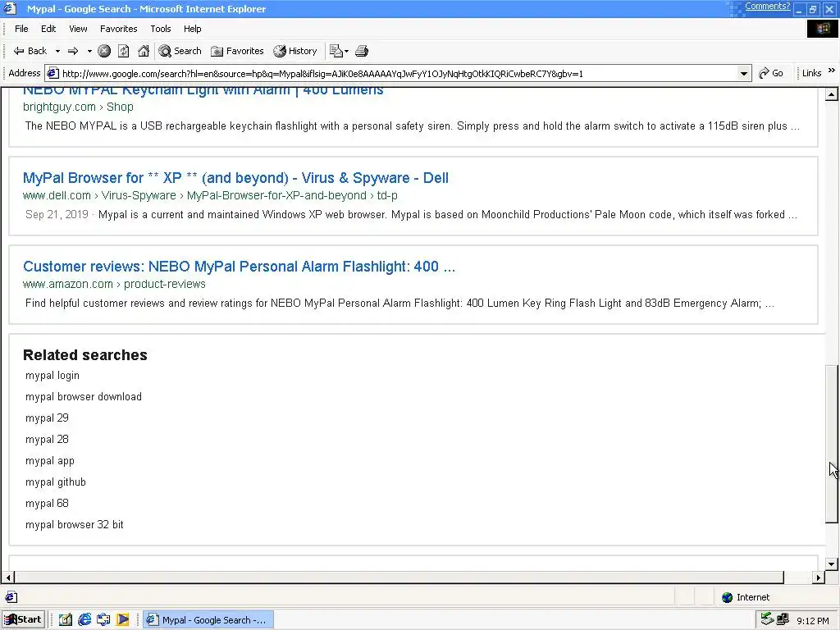Click the page icon in address bar

[53, 73]
